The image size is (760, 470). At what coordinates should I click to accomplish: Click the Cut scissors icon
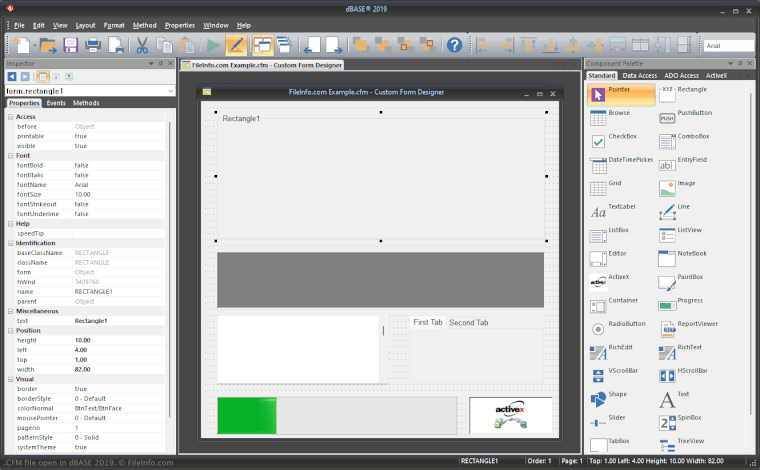click(142, 45)
